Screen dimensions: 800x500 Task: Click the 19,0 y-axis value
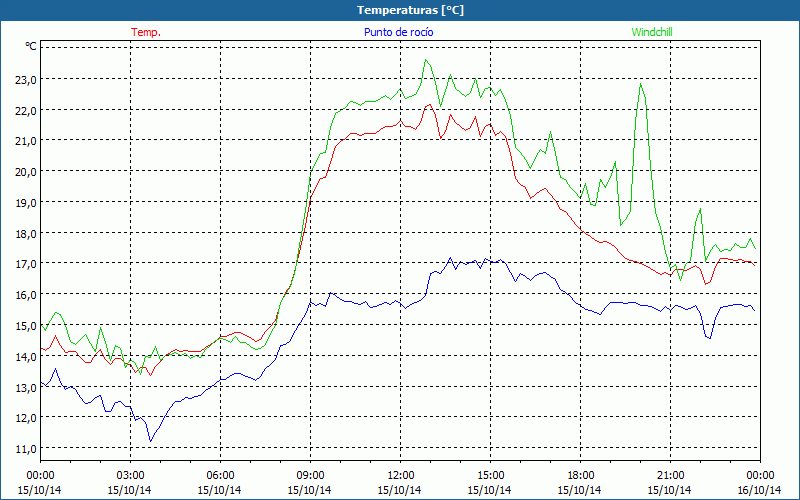click(28, 203)
